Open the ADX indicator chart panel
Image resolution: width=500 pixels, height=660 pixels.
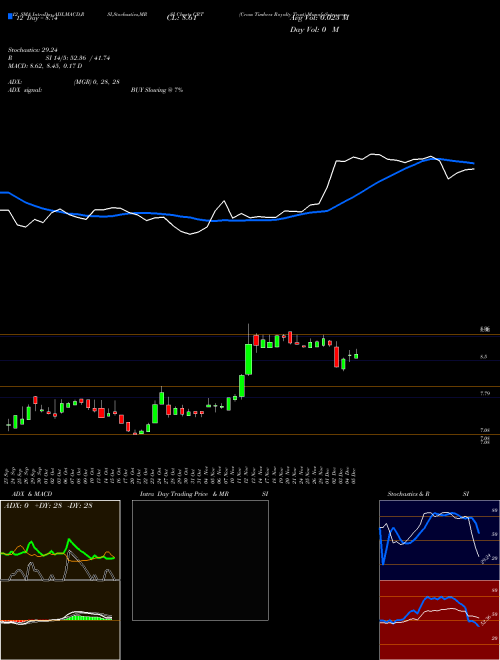60,540
